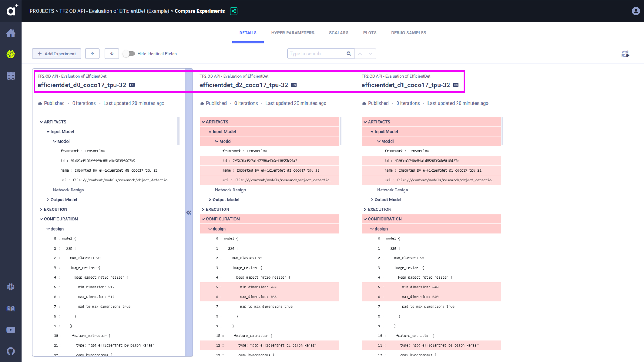This screenshot has height=362, width=644.
Task: Switch to the SCALARS tab
Action: click(338, 33)
